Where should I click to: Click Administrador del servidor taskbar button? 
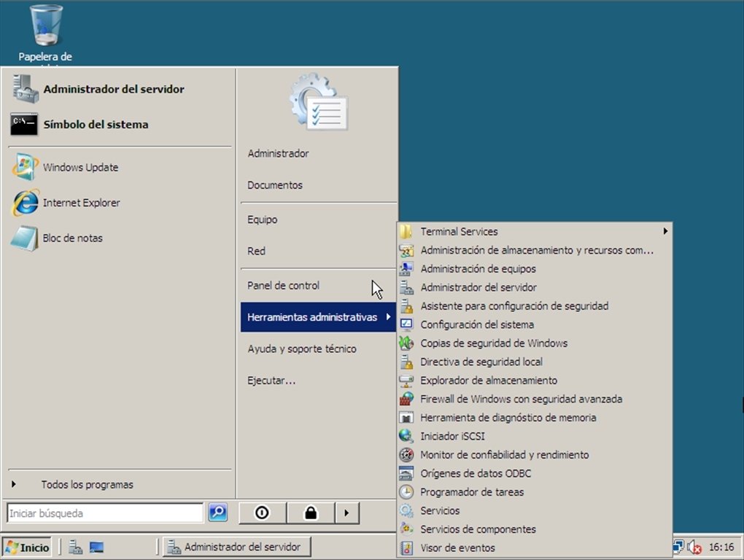(x=237, y=547)
